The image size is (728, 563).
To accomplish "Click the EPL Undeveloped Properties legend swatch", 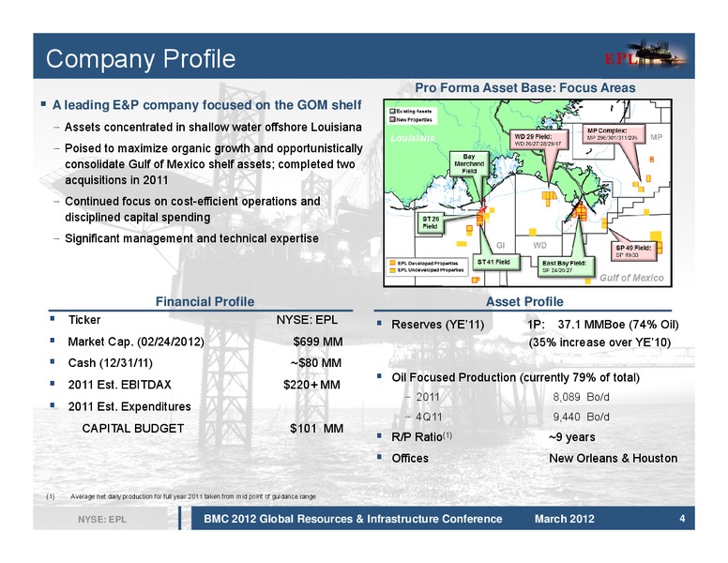I will coord(393,270).
